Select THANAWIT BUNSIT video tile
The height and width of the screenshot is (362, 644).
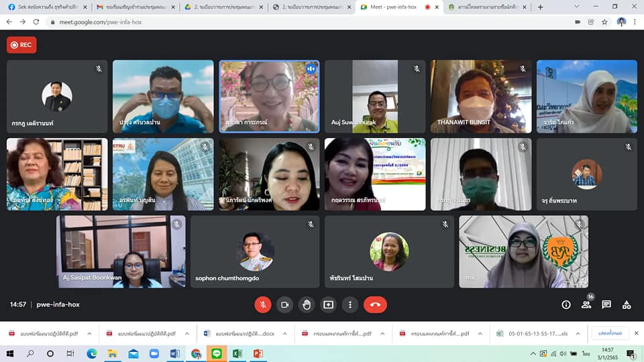click(481, 97)
